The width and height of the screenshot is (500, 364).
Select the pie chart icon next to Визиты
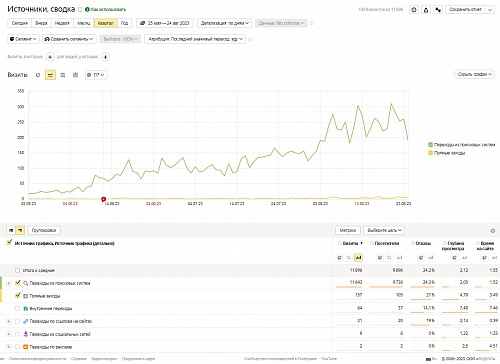(38, 75)
